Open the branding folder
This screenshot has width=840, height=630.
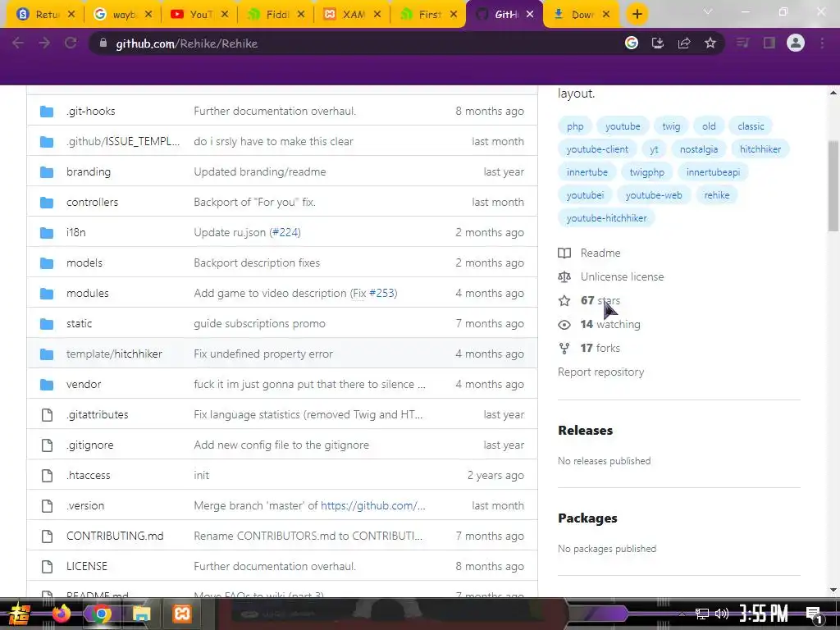click(89, 171)
